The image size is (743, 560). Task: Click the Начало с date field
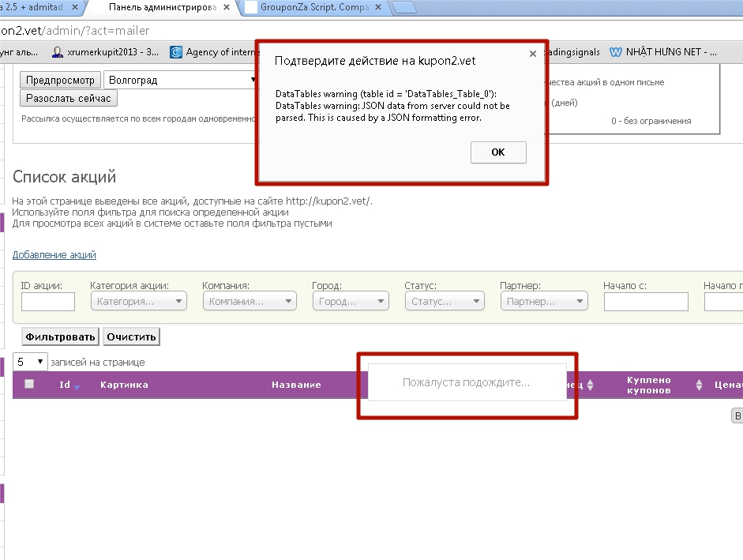tap(645, 302)
